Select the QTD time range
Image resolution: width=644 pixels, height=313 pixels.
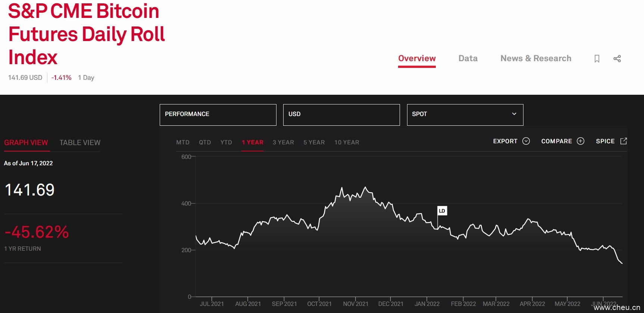point(205,143)
